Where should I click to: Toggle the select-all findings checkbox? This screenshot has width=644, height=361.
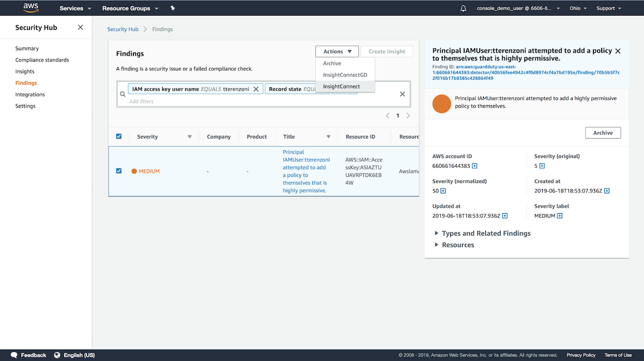(x=119, y=136)
